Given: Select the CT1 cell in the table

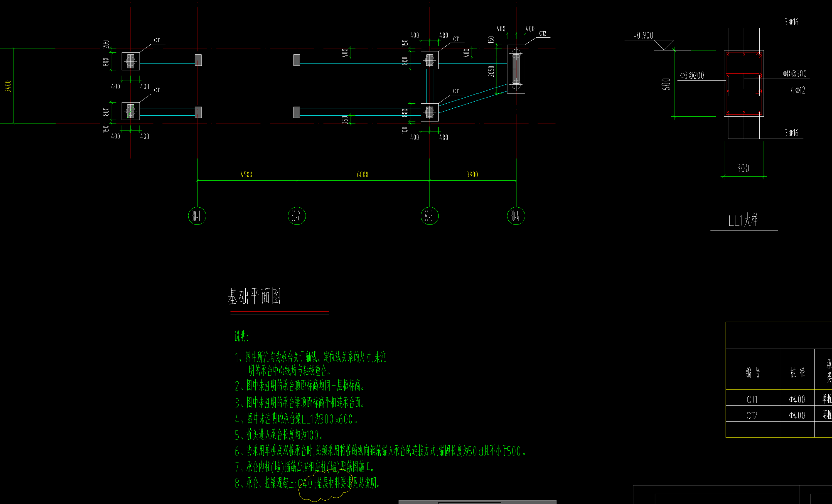Looking at the screenshot, I should [x=752, y=399].
